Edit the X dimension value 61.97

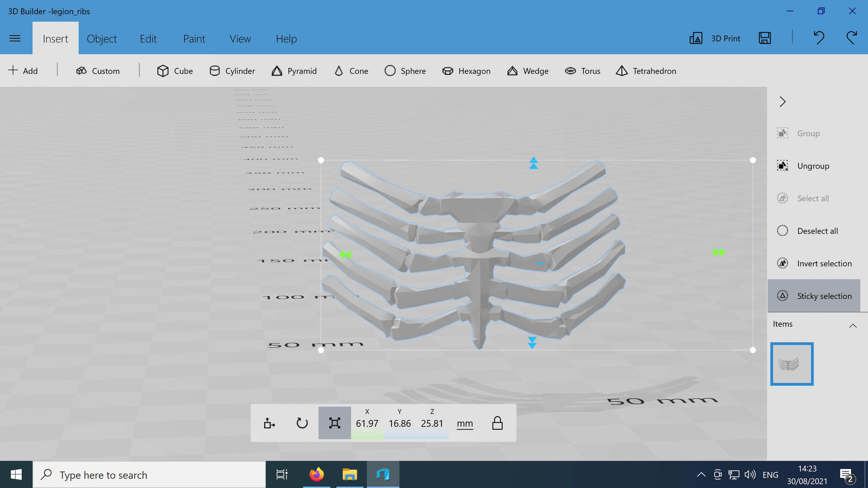coord(367,423)
